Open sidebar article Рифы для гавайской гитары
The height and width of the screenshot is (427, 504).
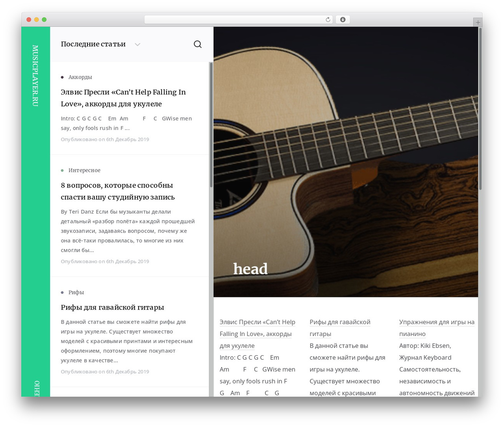[112, 308]
